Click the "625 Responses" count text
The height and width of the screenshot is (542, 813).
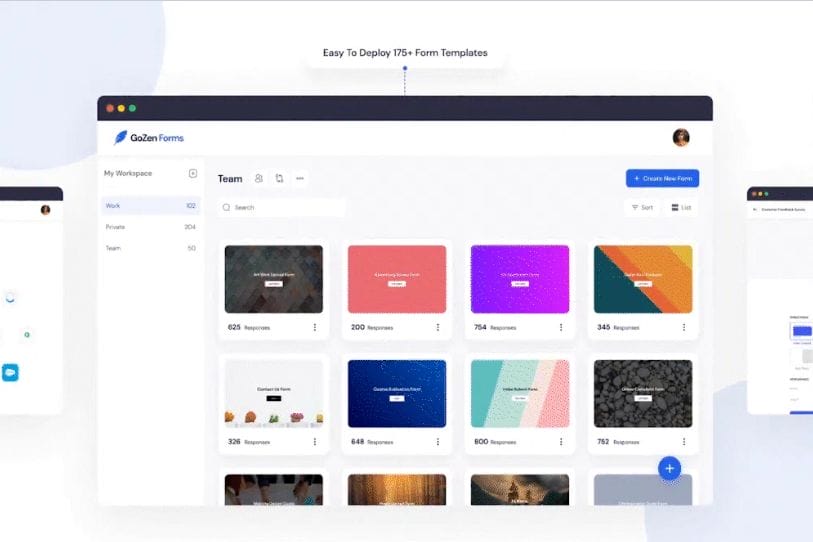coord(249,328)
